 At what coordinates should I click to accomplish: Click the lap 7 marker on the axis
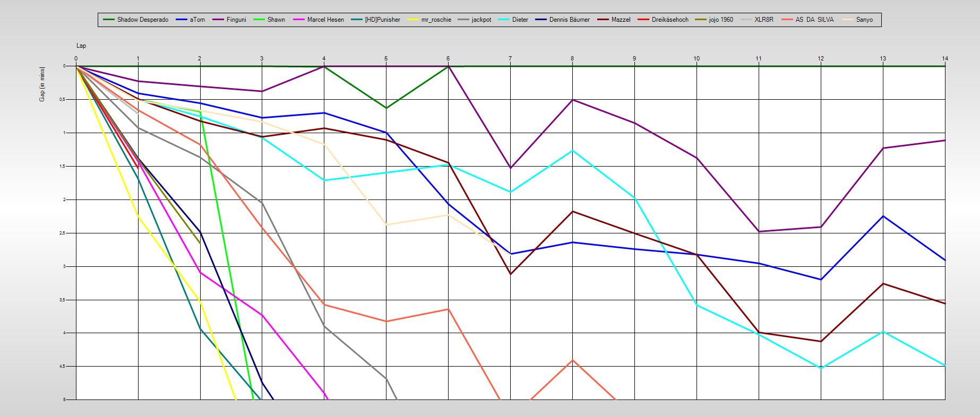point(510,58)
